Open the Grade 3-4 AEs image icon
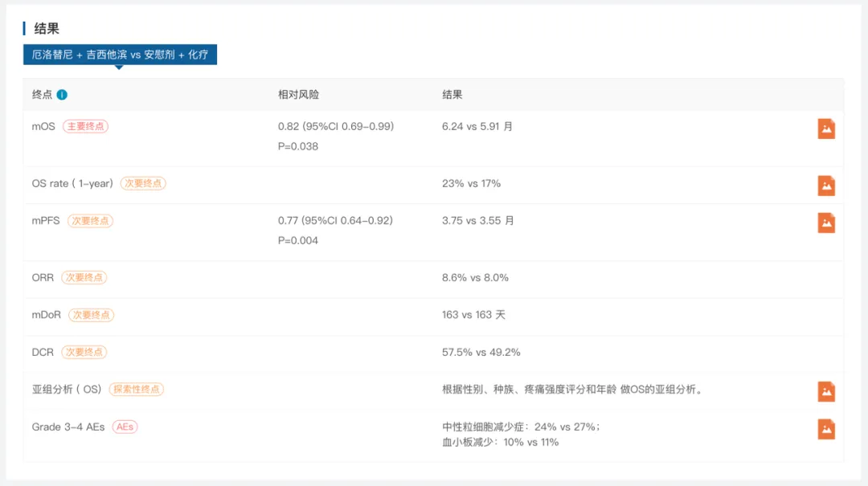This screenshot has width=868, height=486. [x=826, y=429]
